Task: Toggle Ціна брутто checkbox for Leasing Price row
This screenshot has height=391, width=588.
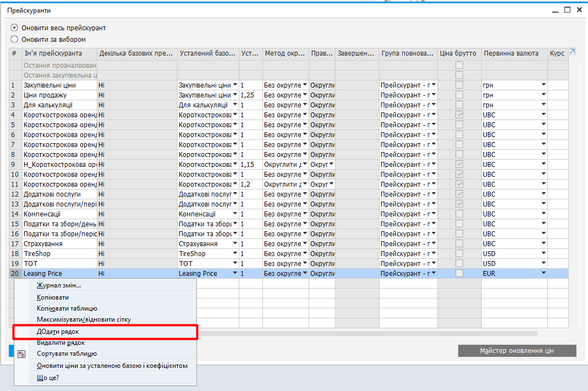Action: click(x=459, y=274)
